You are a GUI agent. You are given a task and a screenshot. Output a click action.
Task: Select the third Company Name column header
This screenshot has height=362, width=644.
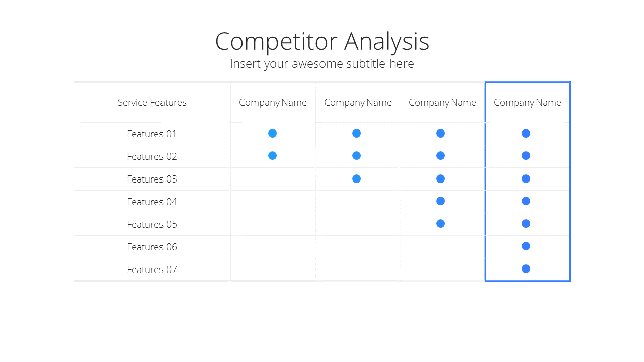442,102
